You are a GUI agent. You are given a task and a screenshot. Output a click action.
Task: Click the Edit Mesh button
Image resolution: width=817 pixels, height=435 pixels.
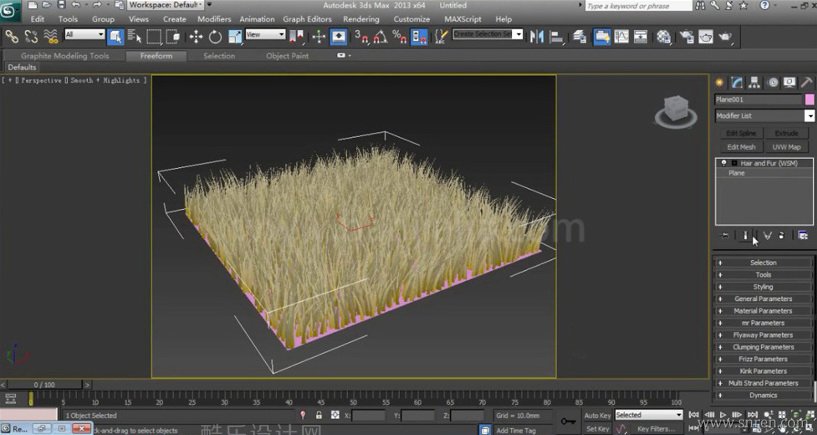point(740,147)
